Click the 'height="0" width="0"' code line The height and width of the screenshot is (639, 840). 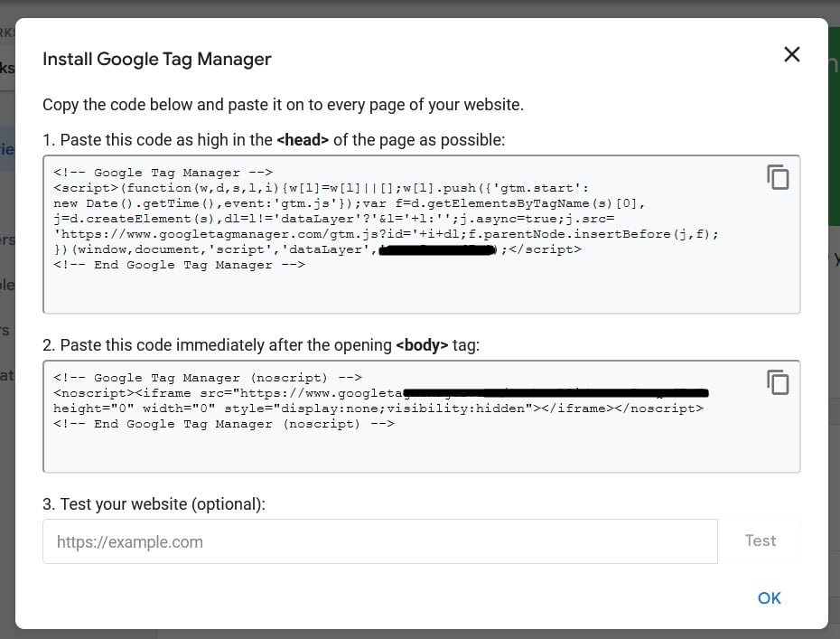378,409
